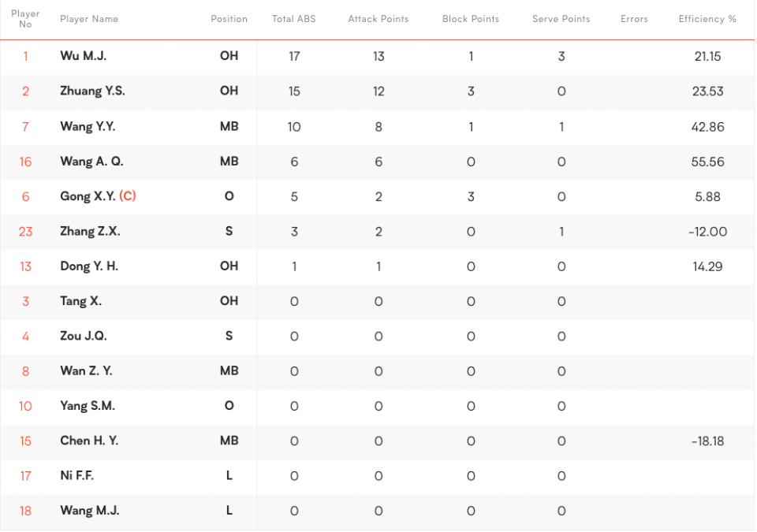
Task: Click the Player No column header
Action: point(25,19)
